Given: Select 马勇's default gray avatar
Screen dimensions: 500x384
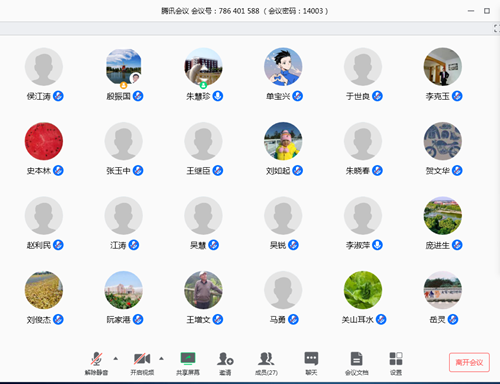Looking at the screenshot, I should (283, 290).
